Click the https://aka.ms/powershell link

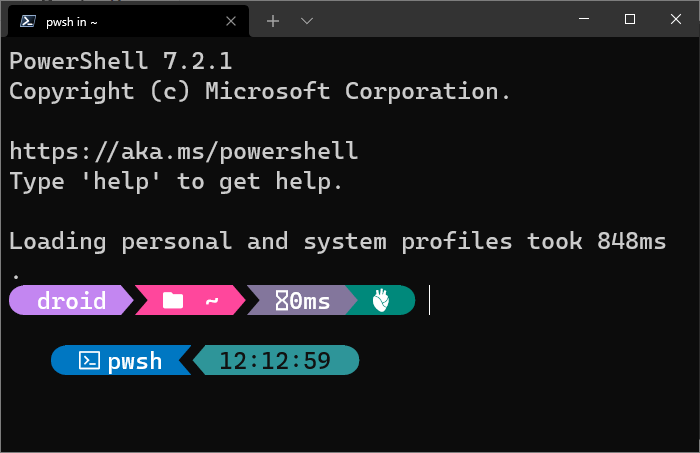(183, 151)
